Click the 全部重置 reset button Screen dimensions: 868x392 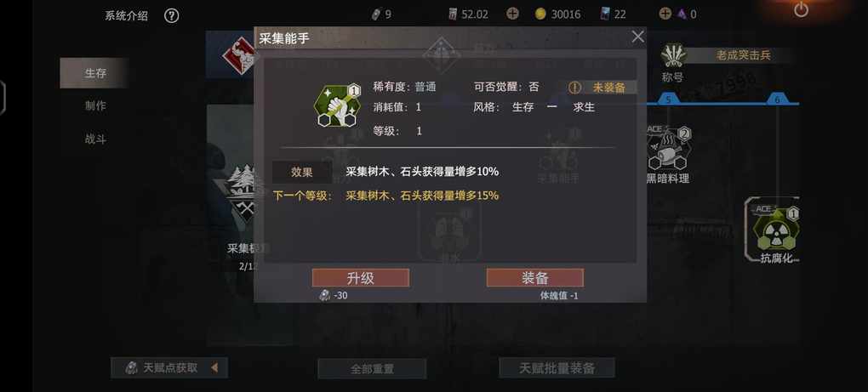(372, 369)
